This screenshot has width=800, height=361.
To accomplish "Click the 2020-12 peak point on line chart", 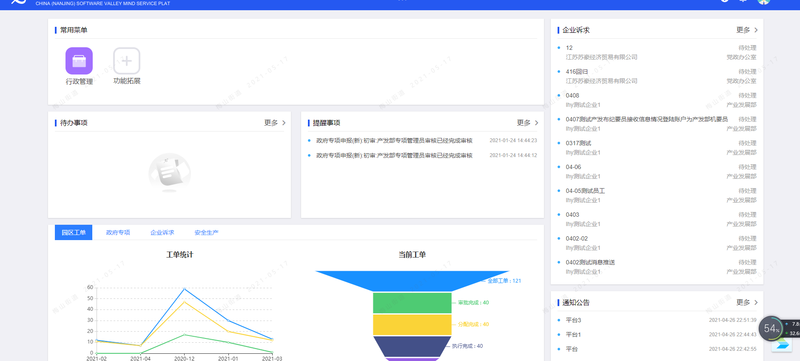I will pyautogui.click(x=184, y=289).
